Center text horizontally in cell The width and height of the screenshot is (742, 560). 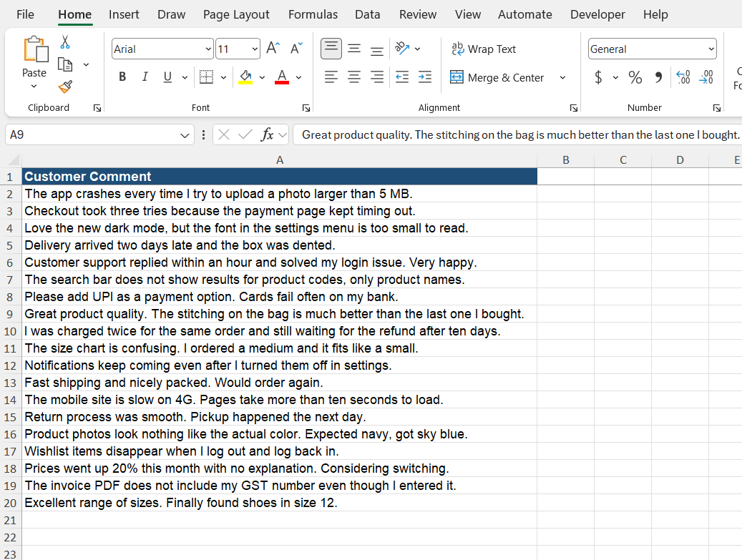click(354, 77)
